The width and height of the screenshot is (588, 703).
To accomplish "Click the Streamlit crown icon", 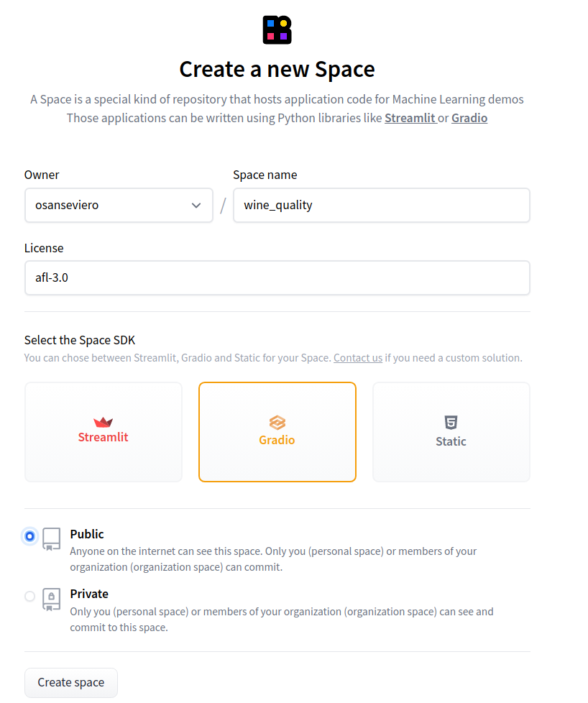I will click(103, 422).
